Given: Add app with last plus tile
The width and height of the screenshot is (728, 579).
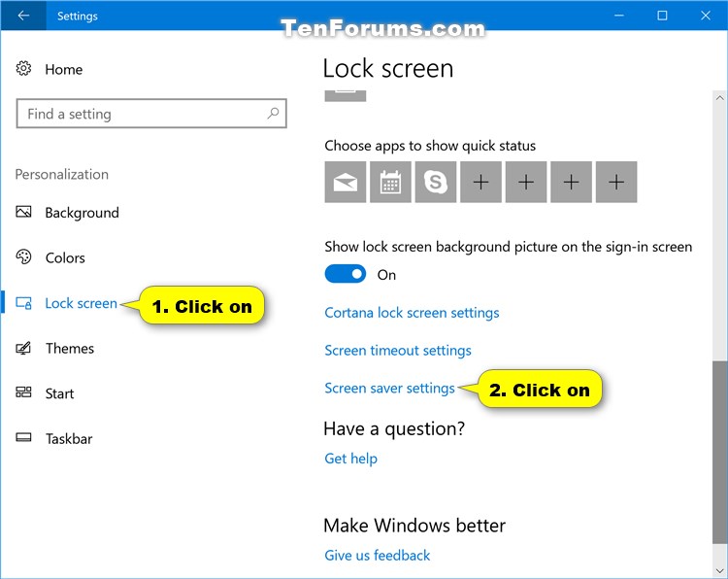Looking at the screenshot, I should click(616, 183).
